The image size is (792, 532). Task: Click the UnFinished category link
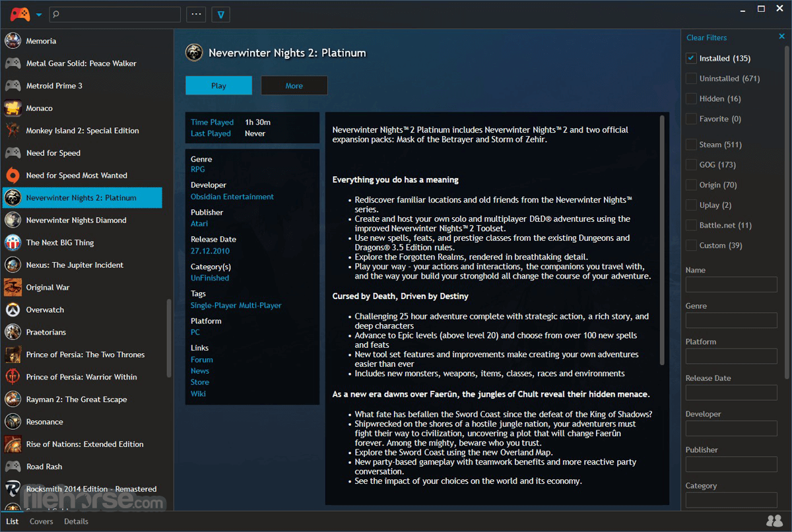(210, 278)
